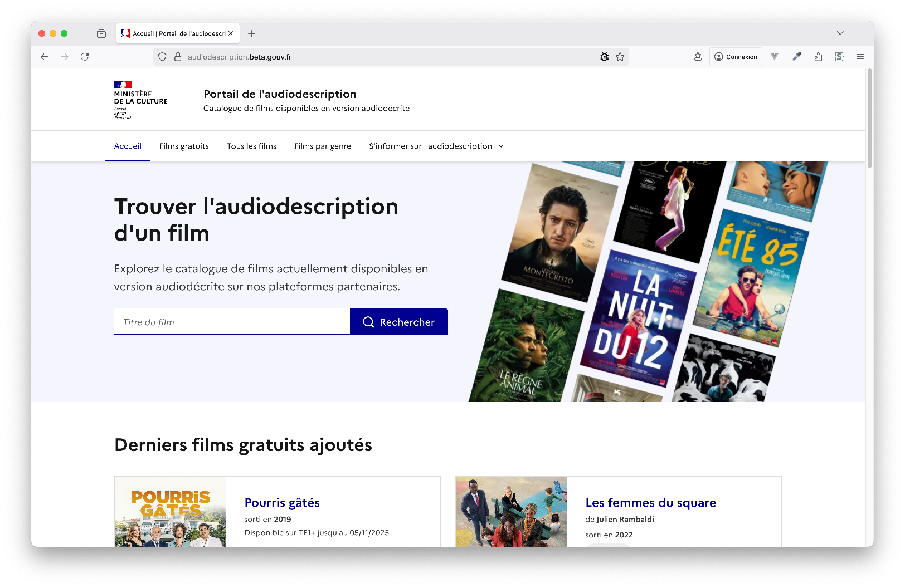Expand the S'informer sur l'audiodescription menu
The image size is (905, 588).
[436, 146]
